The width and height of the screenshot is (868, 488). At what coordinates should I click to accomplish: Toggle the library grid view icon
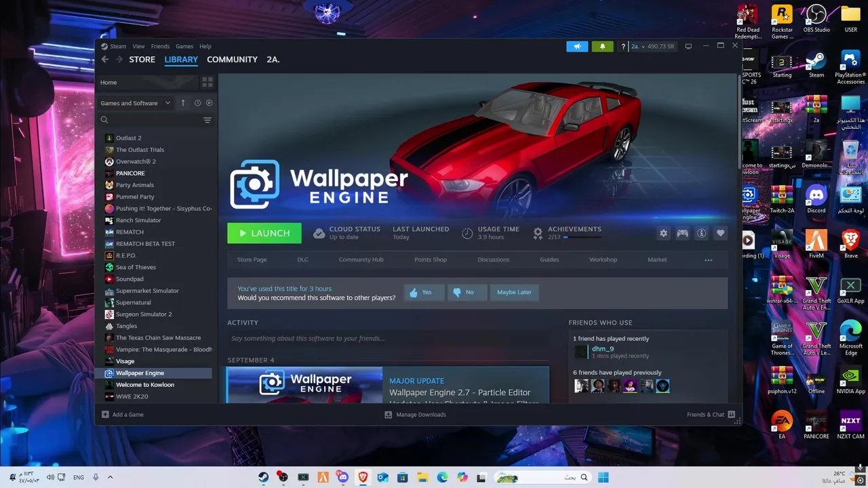208,82
